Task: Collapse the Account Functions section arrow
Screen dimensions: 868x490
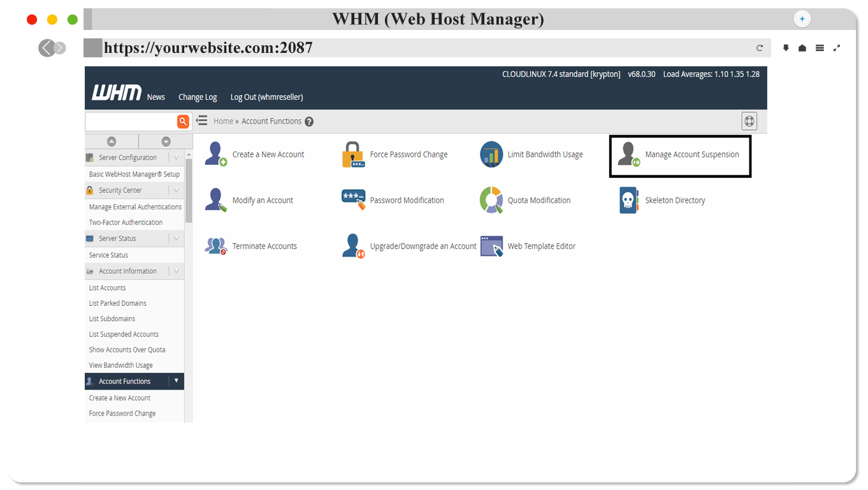Action: pos(177,380)
